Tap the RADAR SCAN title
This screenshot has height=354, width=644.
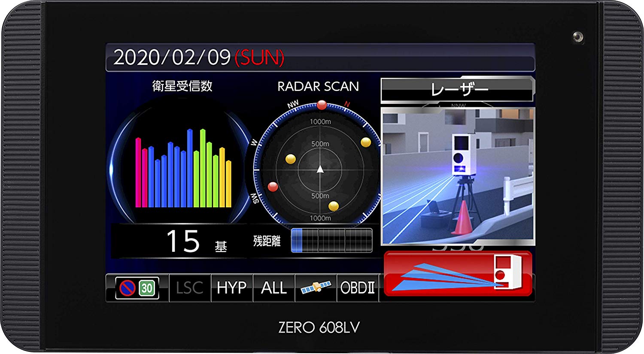click(x=318, y=87)
